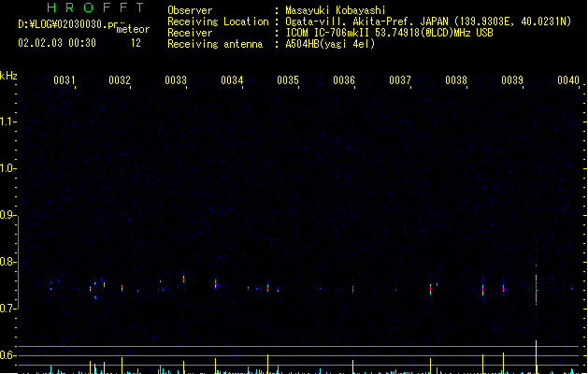Click the 0.7 kHz frequency tick label

click(7, 309)
